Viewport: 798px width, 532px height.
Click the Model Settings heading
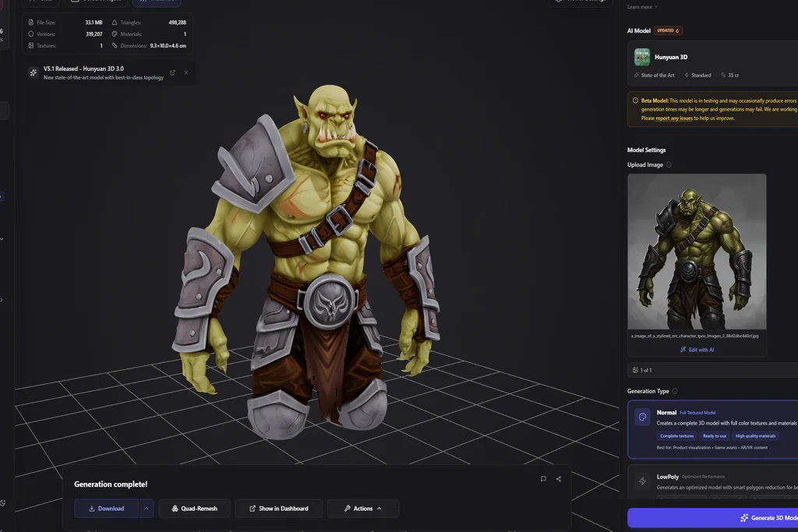tap(646, 150)
